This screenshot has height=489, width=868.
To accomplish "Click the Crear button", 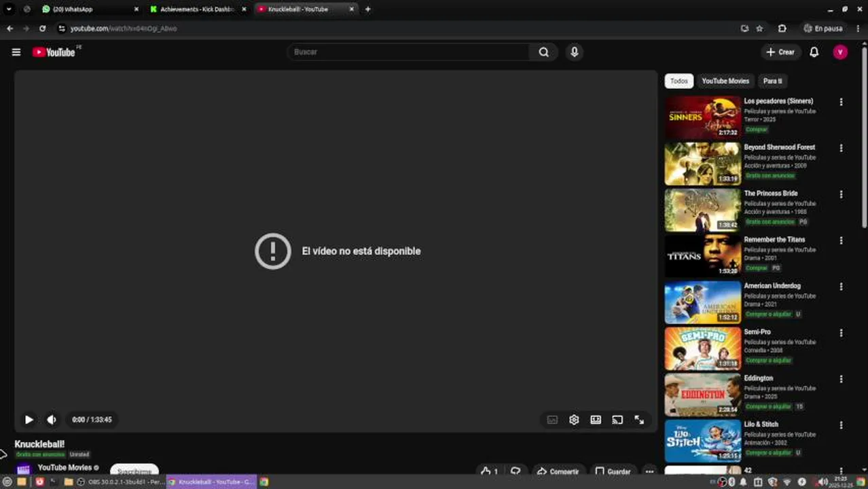I will (x=780, y=52).
